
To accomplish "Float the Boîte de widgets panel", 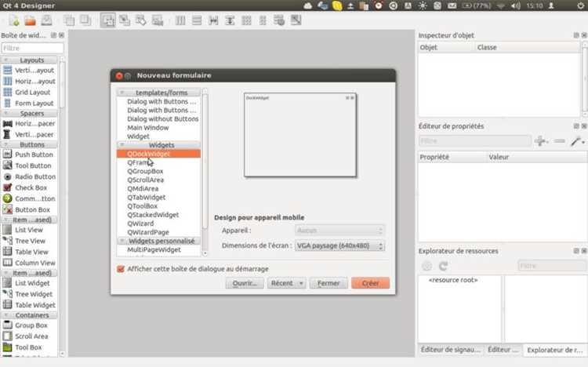I will point(53,35).
